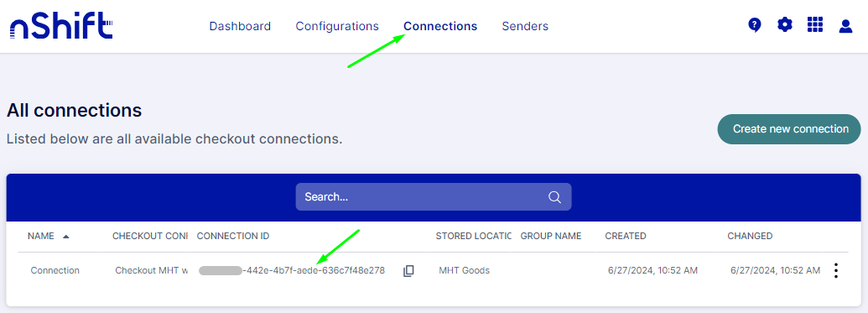868x313 pixels.
Task: Open the apps grid icon
Action: point(815,25)
